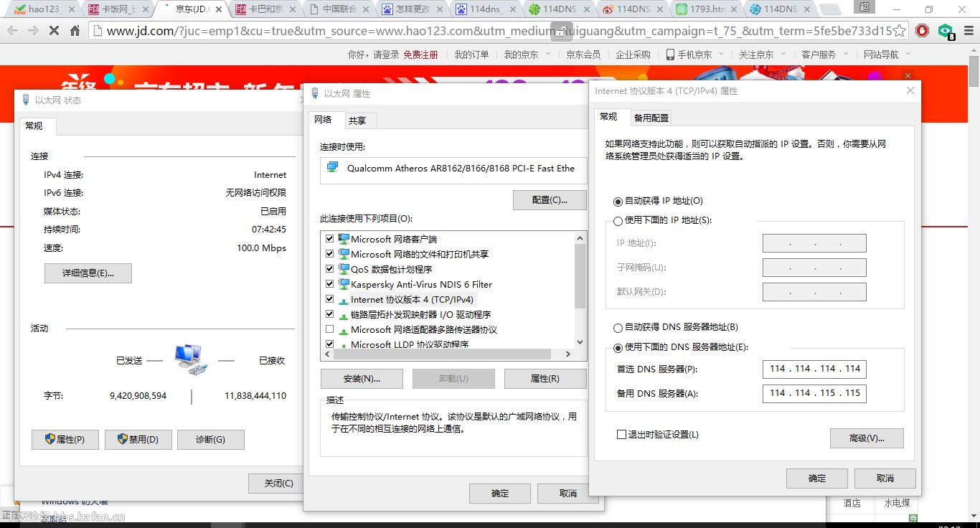980x528 pixels.
Task: Toggle QoS 数据包计划程序 checkbox
Action: point(330,269)
